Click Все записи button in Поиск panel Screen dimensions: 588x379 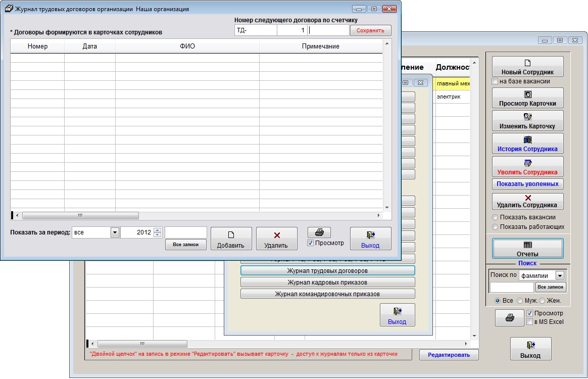(x=550, y=287)
